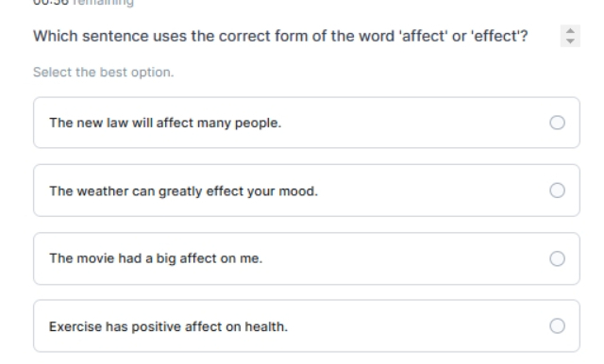
Task: Click the down arrow beside the question
Action: point(570,41)
